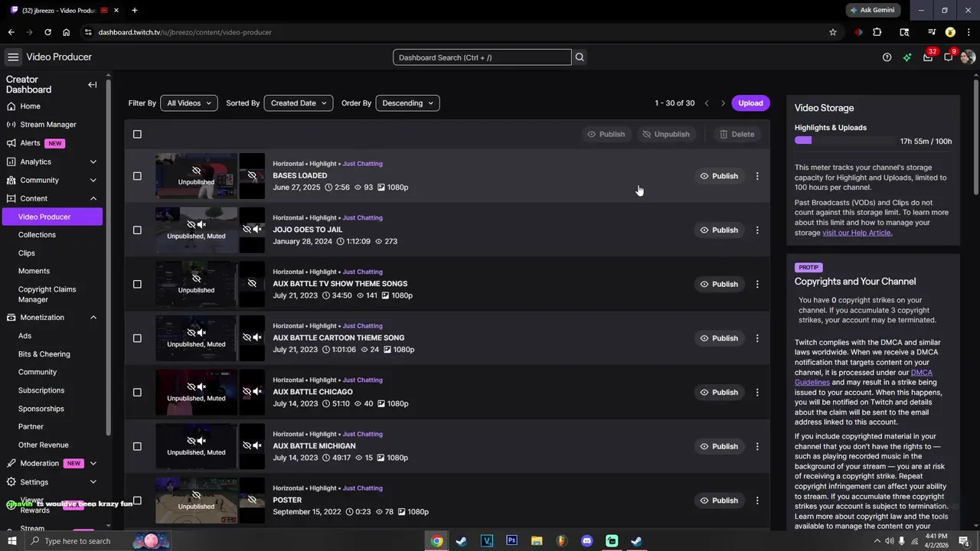980x551 pixels.
Task: Open the user profile avatar menu
Action: pos(968,57)
